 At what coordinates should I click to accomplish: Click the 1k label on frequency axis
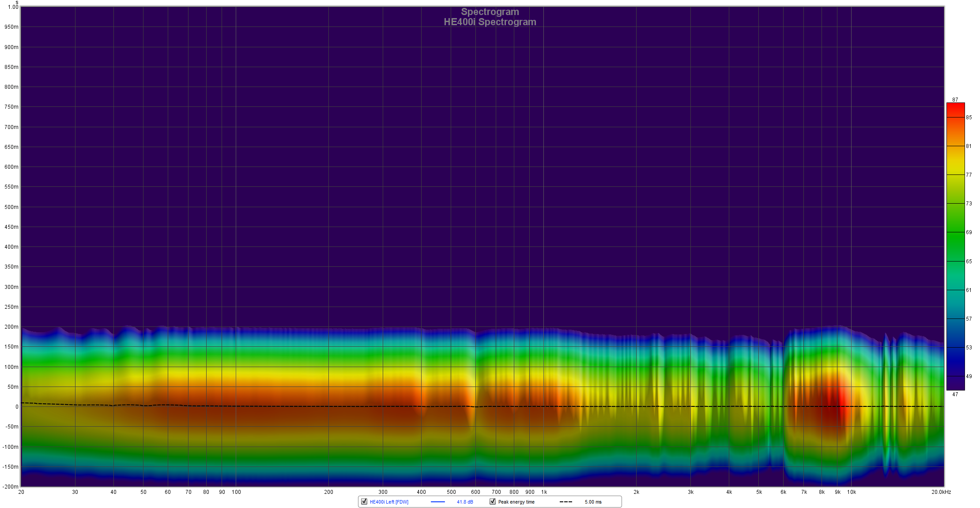544,492
